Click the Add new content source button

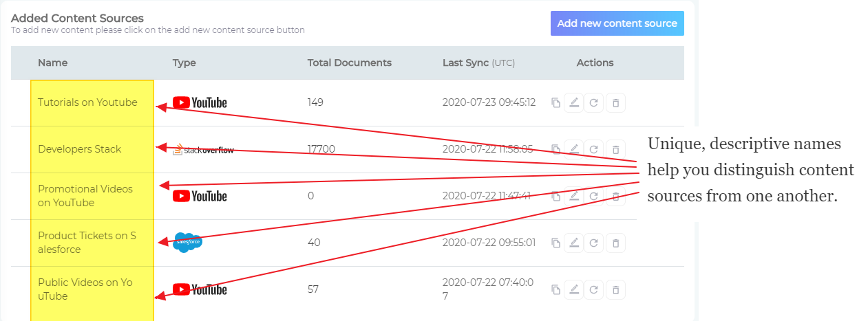click(x=617, y=23)
